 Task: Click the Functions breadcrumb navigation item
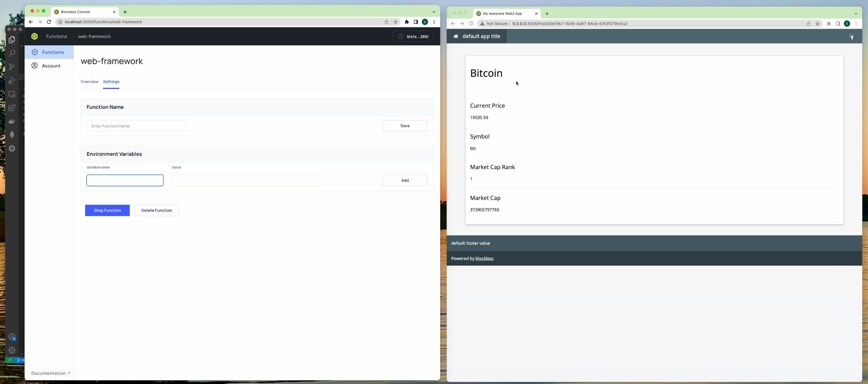tap(56, 36)
